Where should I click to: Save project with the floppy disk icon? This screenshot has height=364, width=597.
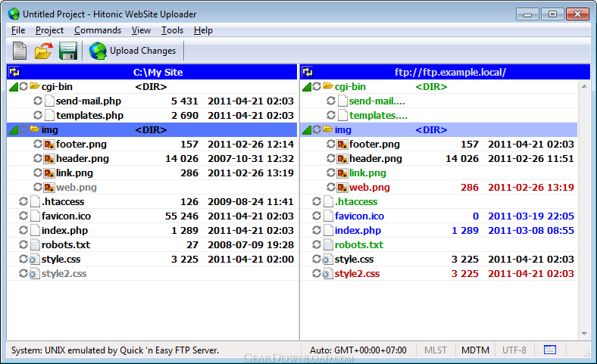click(x=68, y=51)
